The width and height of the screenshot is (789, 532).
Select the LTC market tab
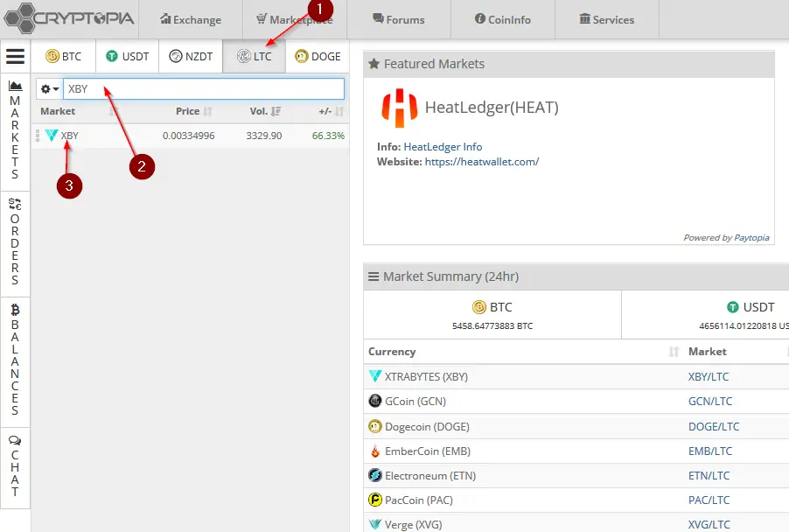pos(255,56)
